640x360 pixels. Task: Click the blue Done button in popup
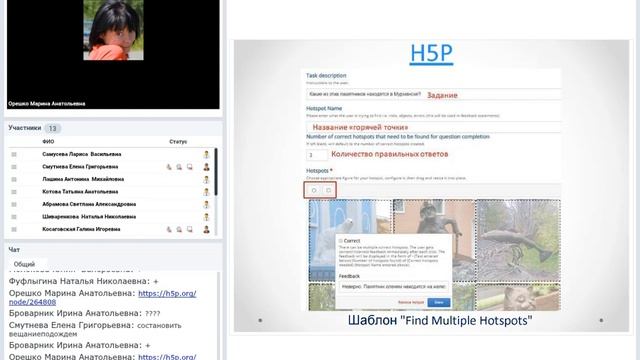coord(439,302)
